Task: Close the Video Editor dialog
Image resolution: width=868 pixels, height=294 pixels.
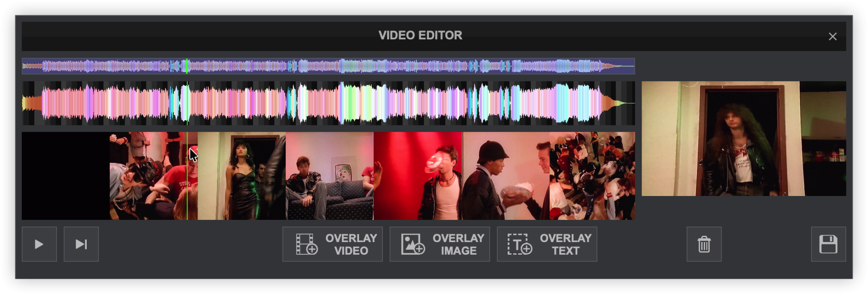Action: tap(832, 37)
